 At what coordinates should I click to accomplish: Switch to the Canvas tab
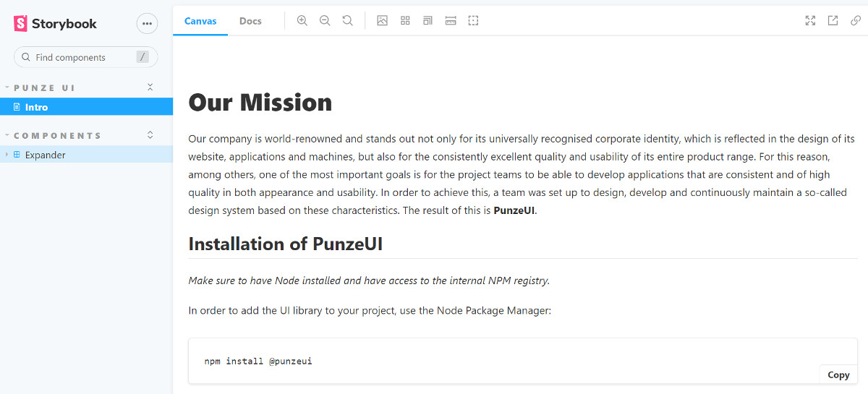[200, 21]
